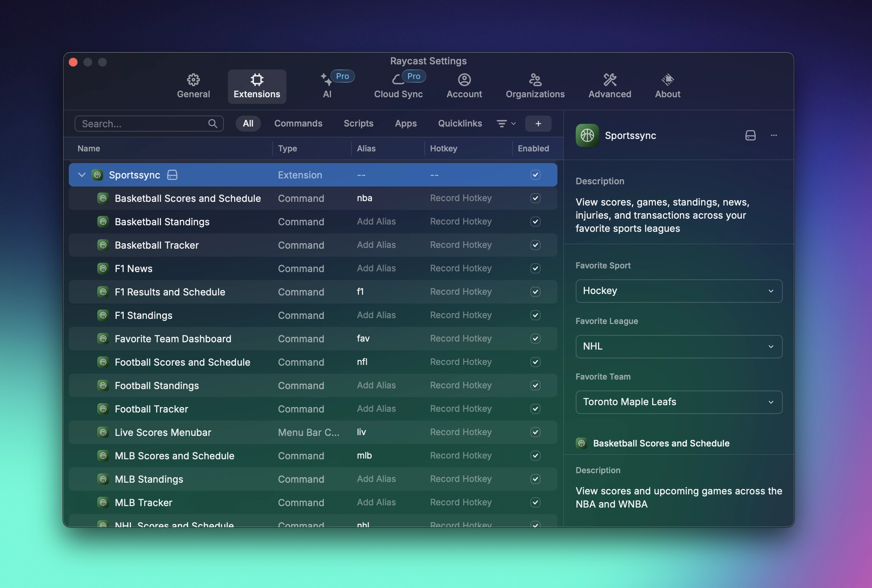
Task: Disable the Basketball Standings command checkbox
Action: [x=535, y=222]
